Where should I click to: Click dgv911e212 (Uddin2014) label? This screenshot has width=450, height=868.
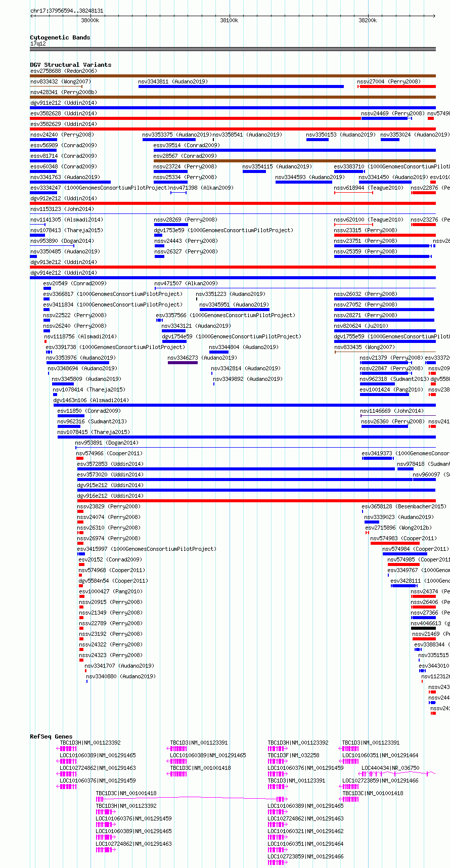click(63, 103)
